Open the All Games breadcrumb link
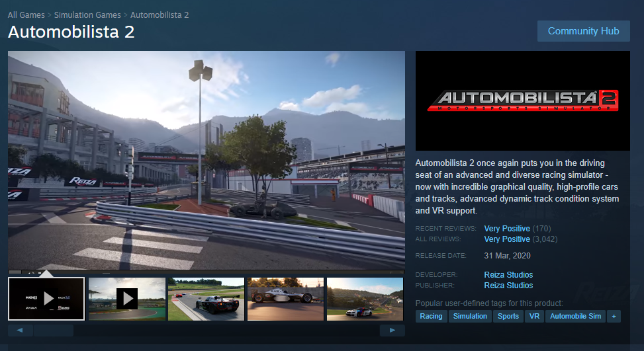644x351 pixels. coord(26,15)
